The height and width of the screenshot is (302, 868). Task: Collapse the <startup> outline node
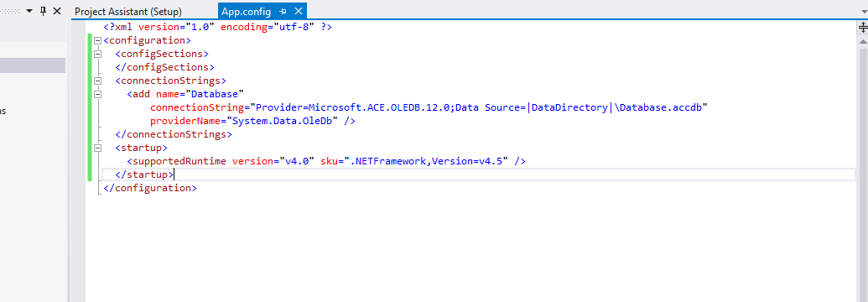pos(98,148)
